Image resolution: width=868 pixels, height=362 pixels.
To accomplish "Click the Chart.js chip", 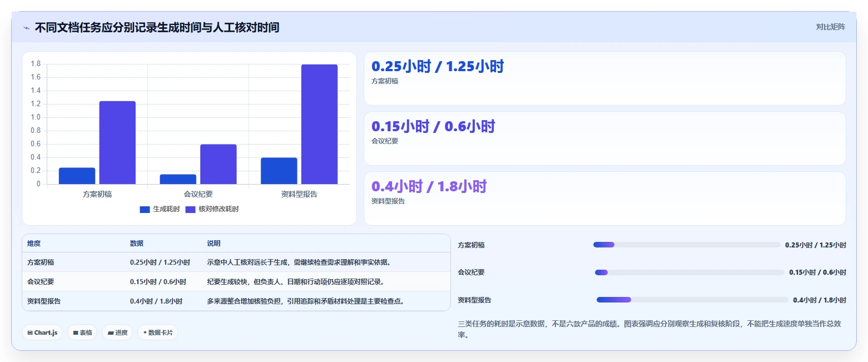I will (x=43, y=333).
